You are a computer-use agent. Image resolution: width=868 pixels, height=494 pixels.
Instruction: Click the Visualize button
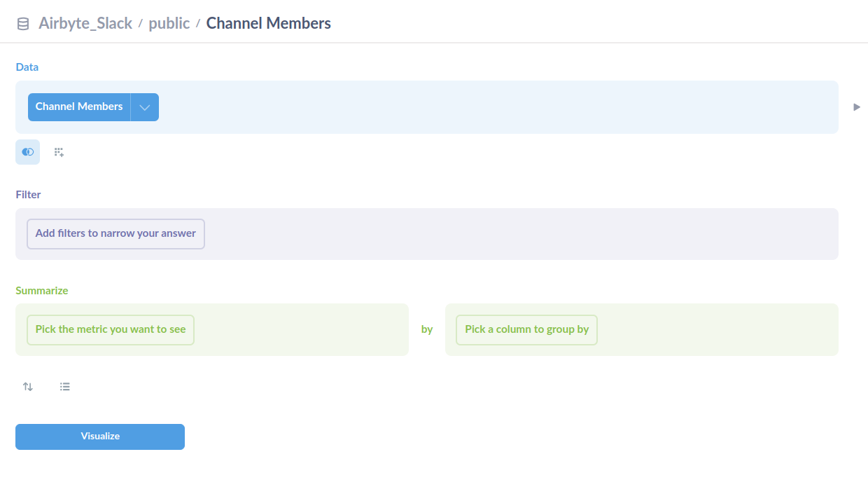[x=100, y=437]
